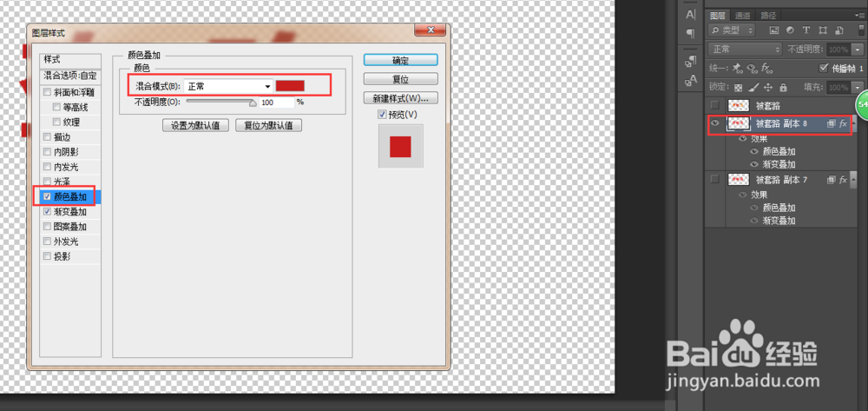Filter layers by pixel layer icon

tap(774, 30)
